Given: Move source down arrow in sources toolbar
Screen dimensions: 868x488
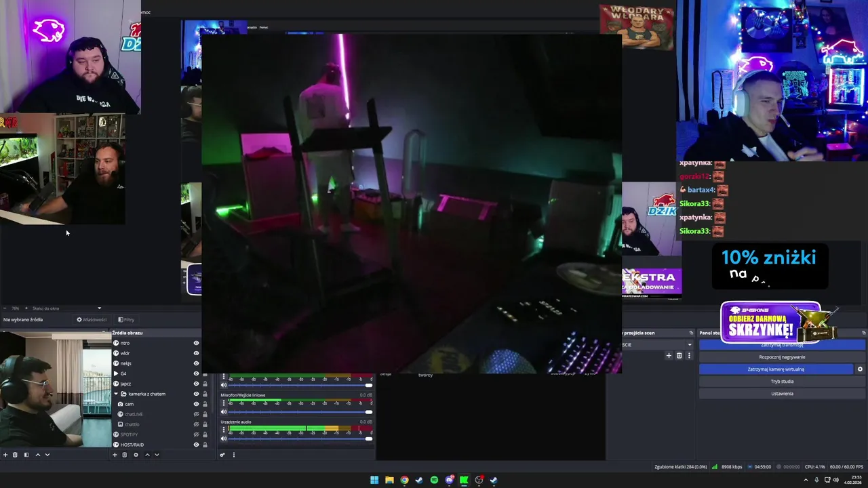Looking at the screenshot, I should pyautogui.click(x=157, y=455).
